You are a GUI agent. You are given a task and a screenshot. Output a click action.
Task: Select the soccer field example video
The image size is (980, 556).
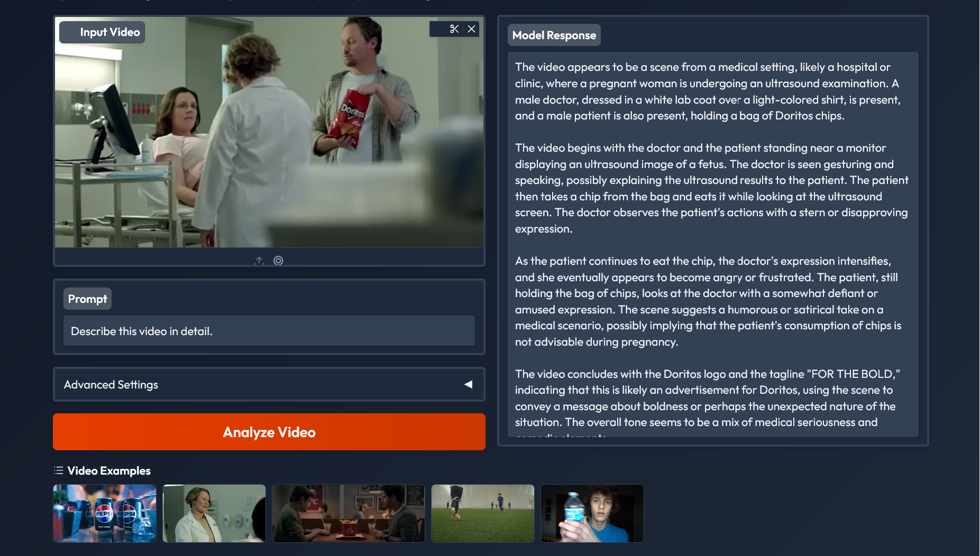pos(483,513)
